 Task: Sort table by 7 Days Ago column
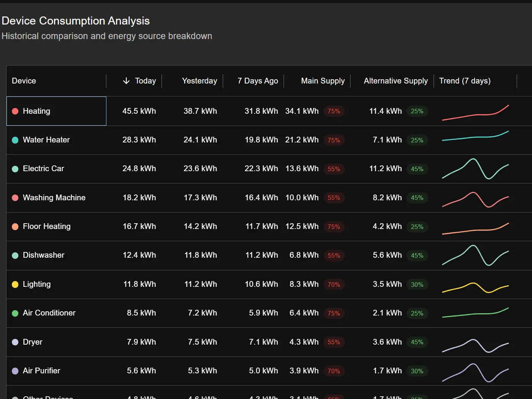(258, 81)
